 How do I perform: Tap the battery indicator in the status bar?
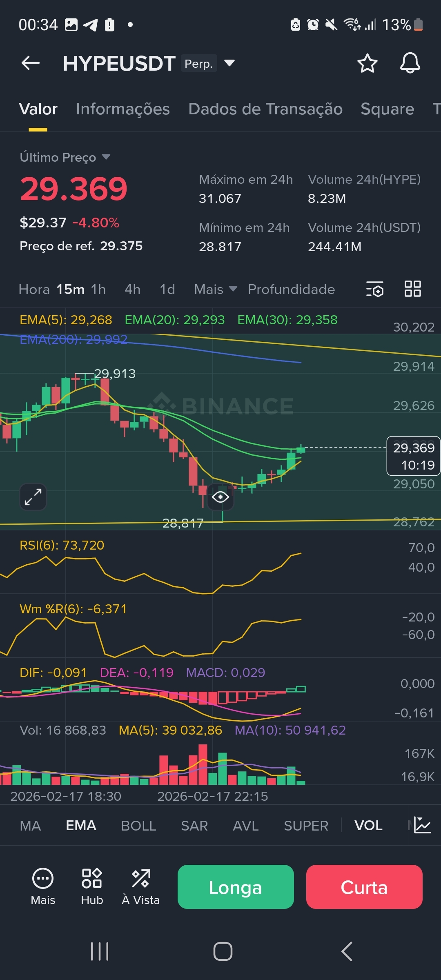pos(419,25)
